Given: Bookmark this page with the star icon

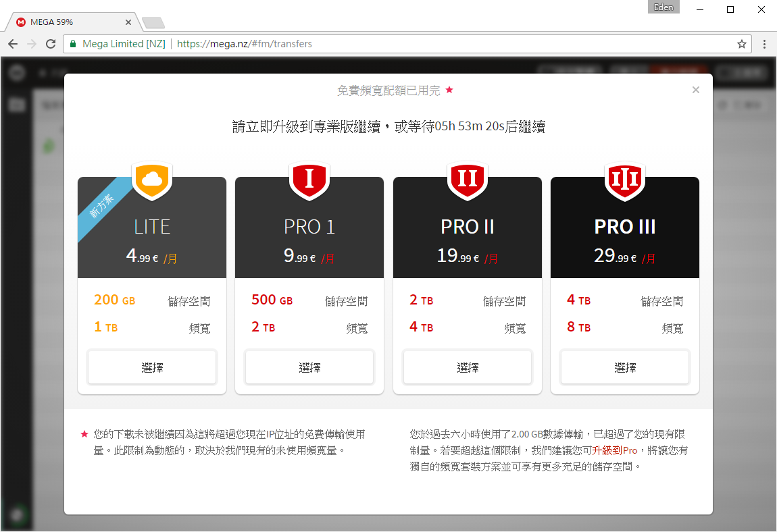Looking at the screenshot, I should [741, 44].
